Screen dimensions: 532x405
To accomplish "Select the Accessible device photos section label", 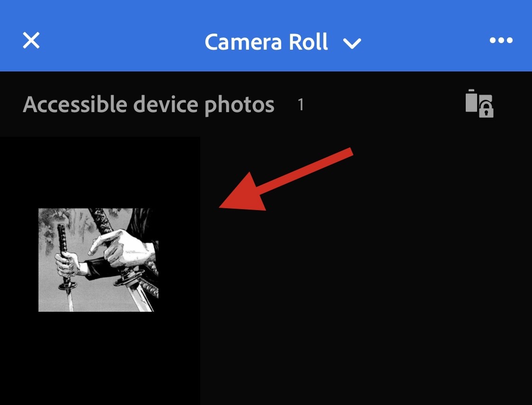I will [x=149, y=104].
